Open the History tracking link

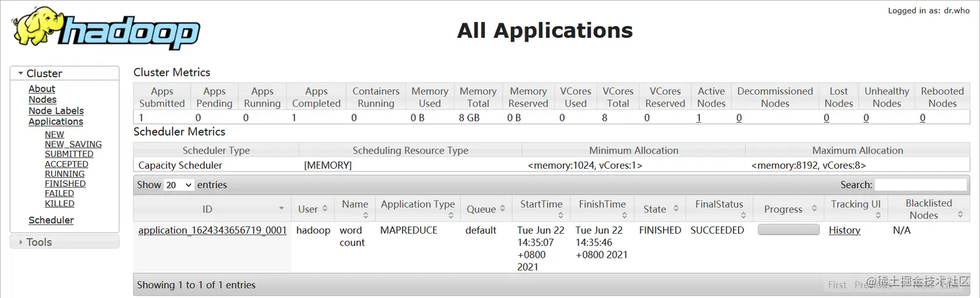(x=845, y=230)
